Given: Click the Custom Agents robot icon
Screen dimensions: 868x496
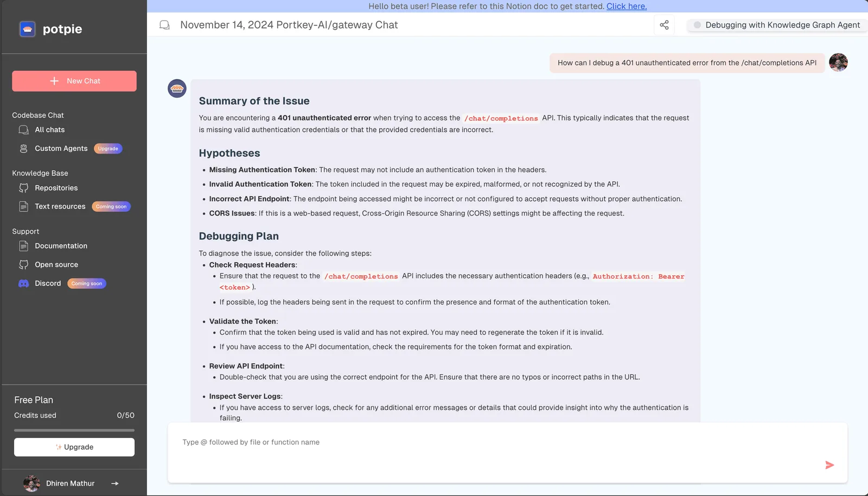Looking at the screenshot, I should [23, 149].
